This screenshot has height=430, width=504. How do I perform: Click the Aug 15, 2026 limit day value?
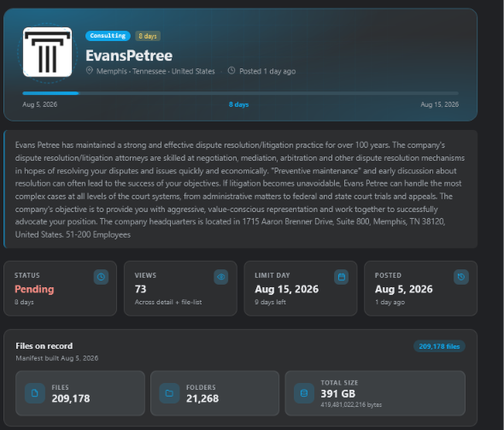coord(287,289)
